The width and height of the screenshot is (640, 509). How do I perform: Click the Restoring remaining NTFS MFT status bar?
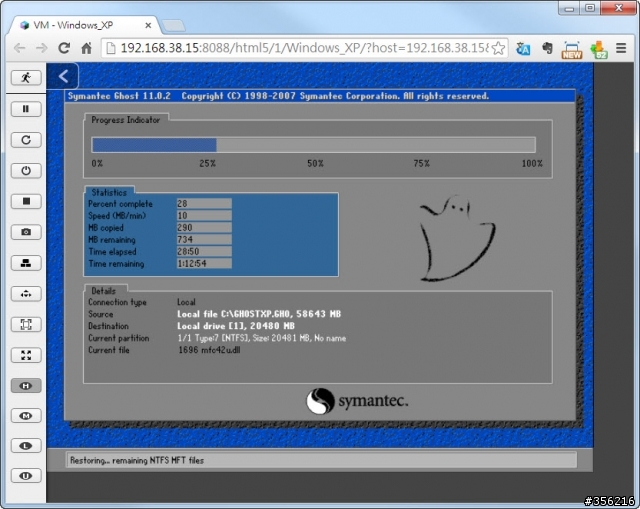pyautogui.click(x=321, y=460)
